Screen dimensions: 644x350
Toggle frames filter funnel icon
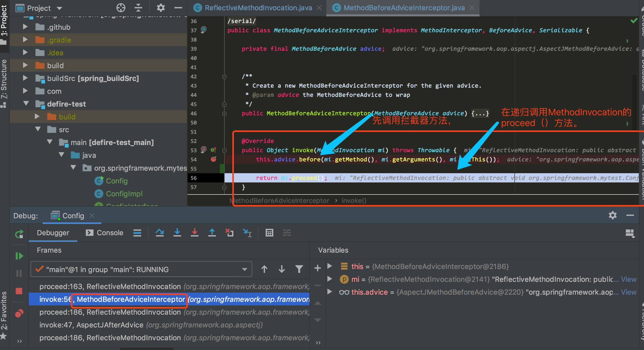[299, 269]
